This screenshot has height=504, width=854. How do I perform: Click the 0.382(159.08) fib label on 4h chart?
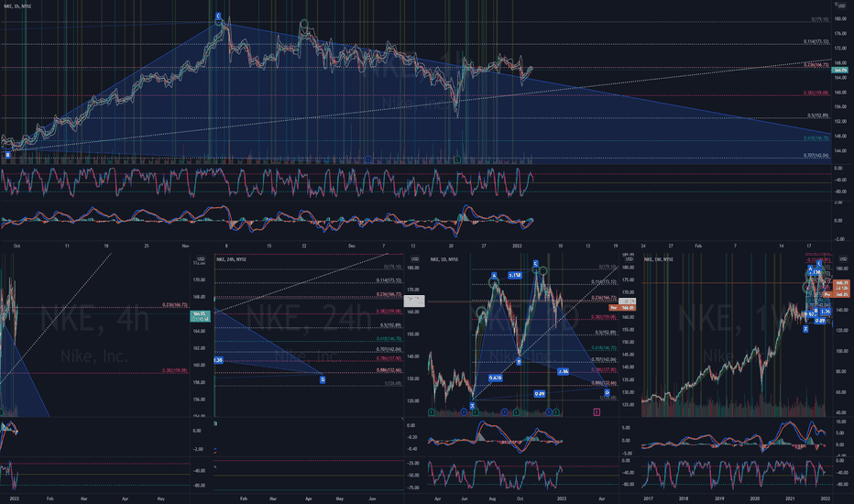click(x=175, y=370)
